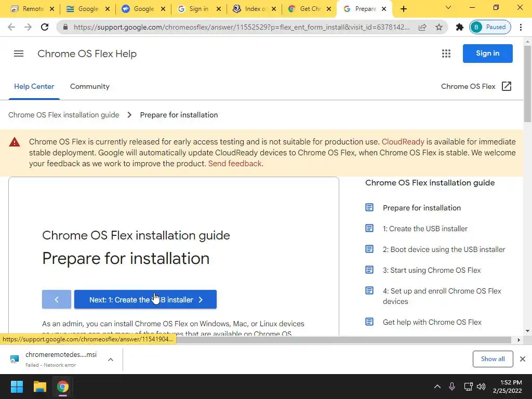
Task: Open File Explorer from taskbar
Action: (x=39, y=387)
